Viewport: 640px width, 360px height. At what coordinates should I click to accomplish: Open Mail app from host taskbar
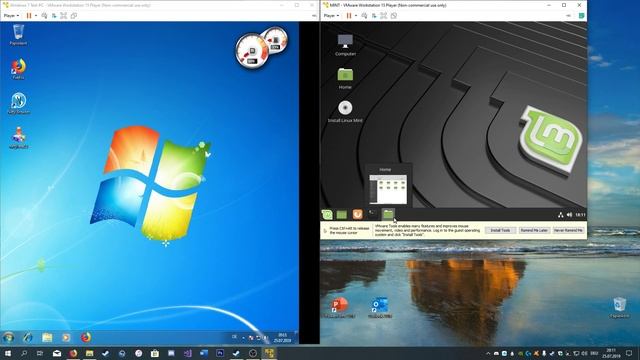[x=57, y=353]
